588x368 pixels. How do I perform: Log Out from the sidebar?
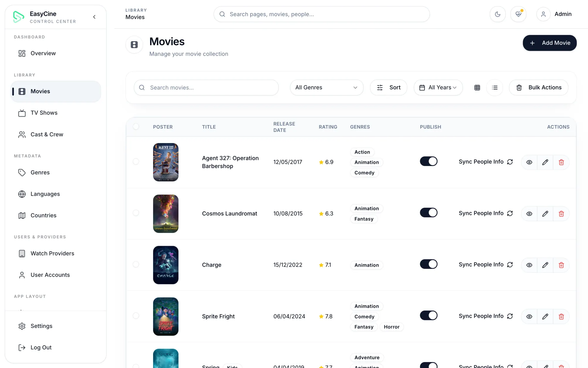[56, 347]
